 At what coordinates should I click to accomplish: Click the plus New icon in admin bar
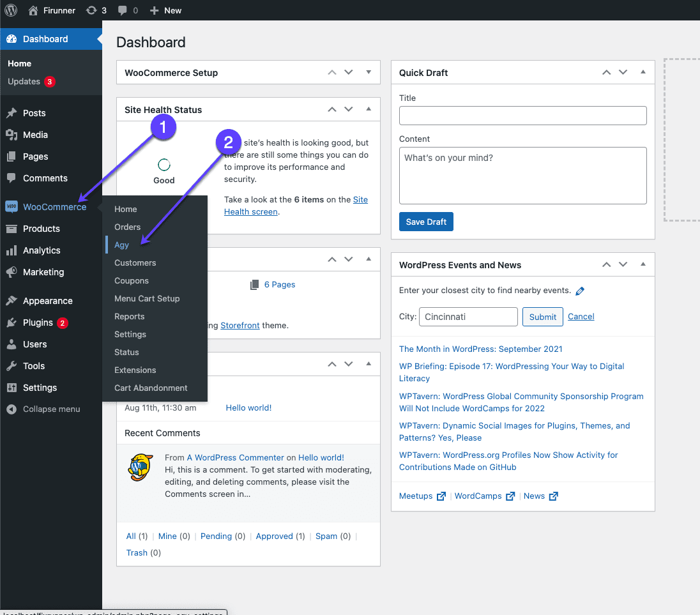coord(154,10)
